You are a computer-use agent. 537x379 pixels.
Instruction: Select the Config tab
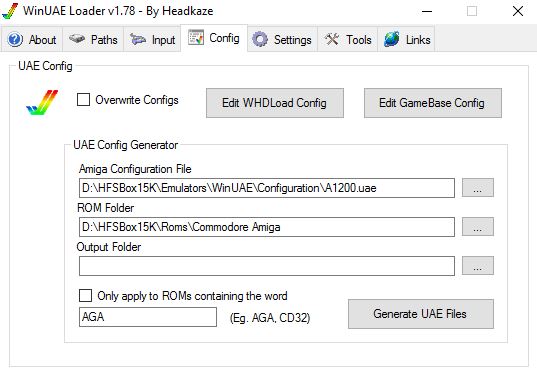click(214, 38)
